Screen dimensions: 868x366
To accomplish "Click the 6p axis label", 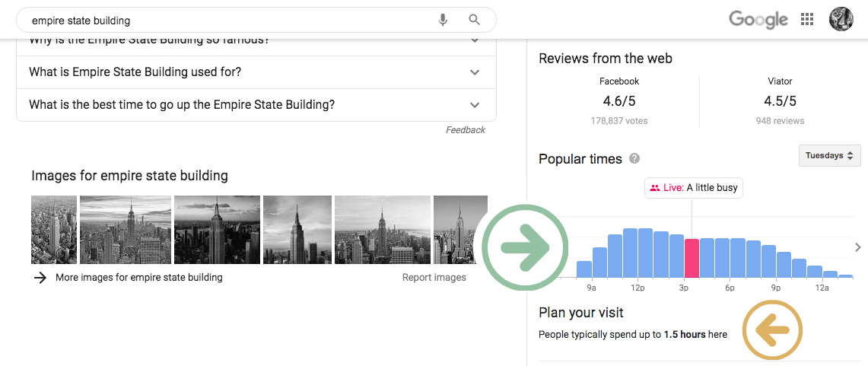I will pos(730,288).
